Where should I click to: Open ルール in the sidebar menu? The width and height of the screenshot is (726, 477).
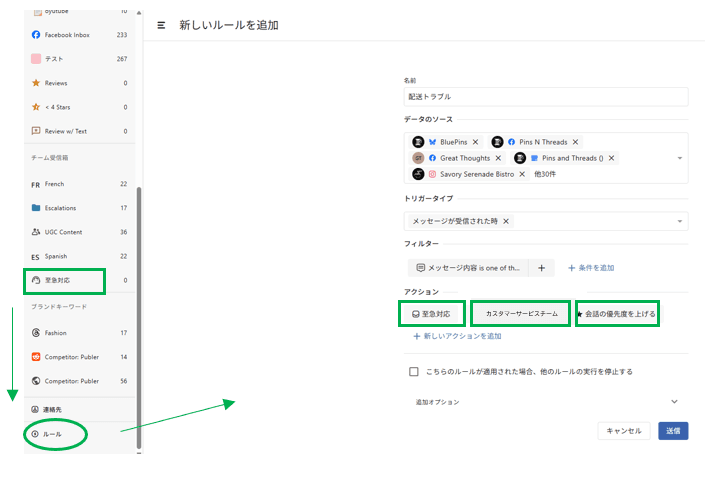(x=52, y=434)
